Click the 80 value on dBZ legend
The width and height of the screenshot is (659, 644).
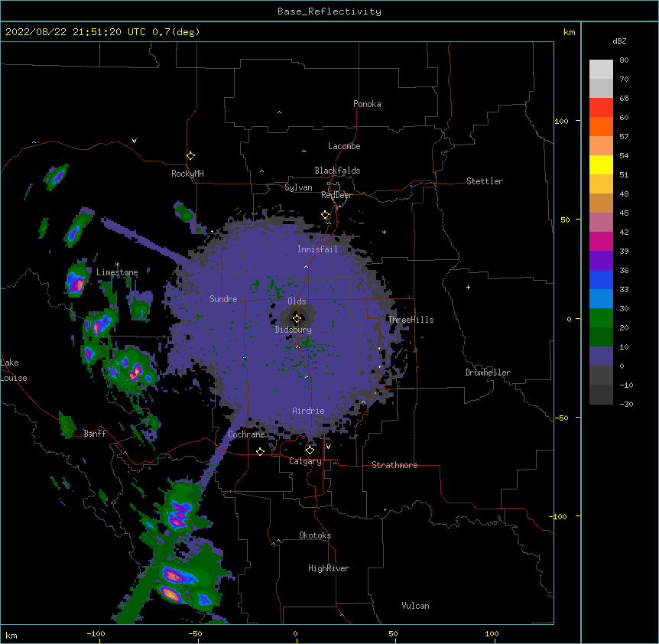point(624,60)
